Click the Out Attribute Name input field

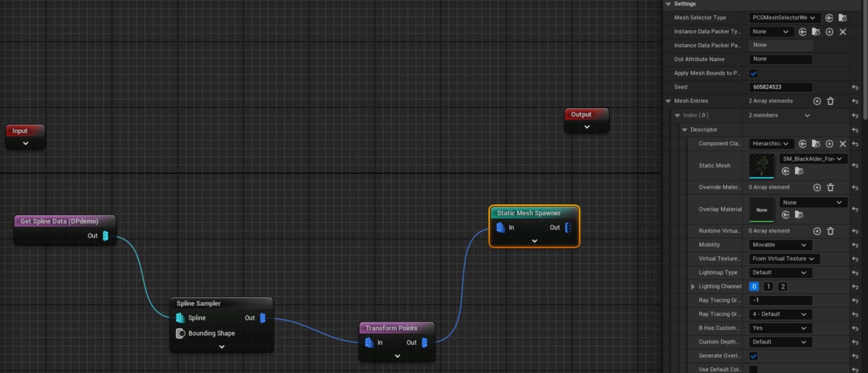tap(780, 59)
